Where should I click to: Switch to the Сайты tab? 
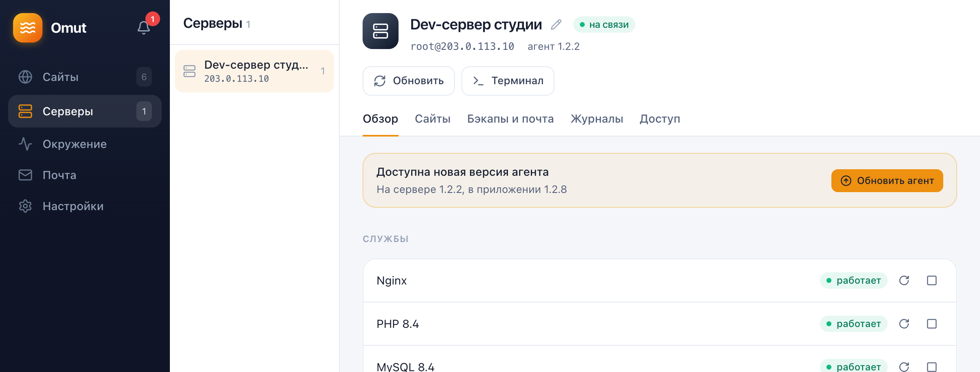[433, 119]
